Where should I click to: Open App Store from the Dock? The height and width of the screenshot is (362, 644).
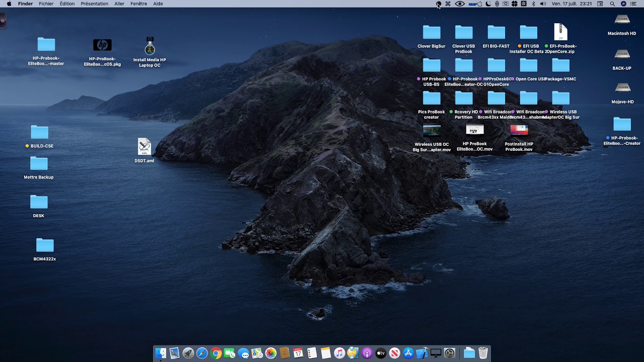point(409,353)
